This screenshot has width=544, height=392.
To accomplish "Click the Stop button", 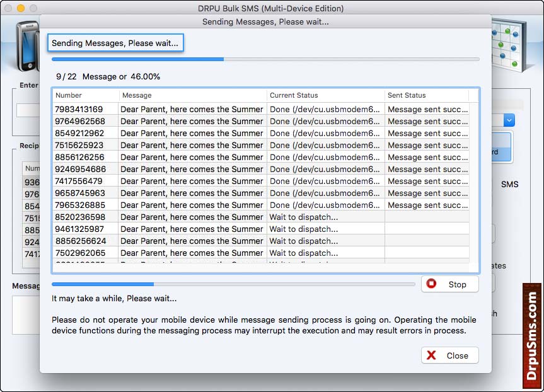I will point(449,284).
